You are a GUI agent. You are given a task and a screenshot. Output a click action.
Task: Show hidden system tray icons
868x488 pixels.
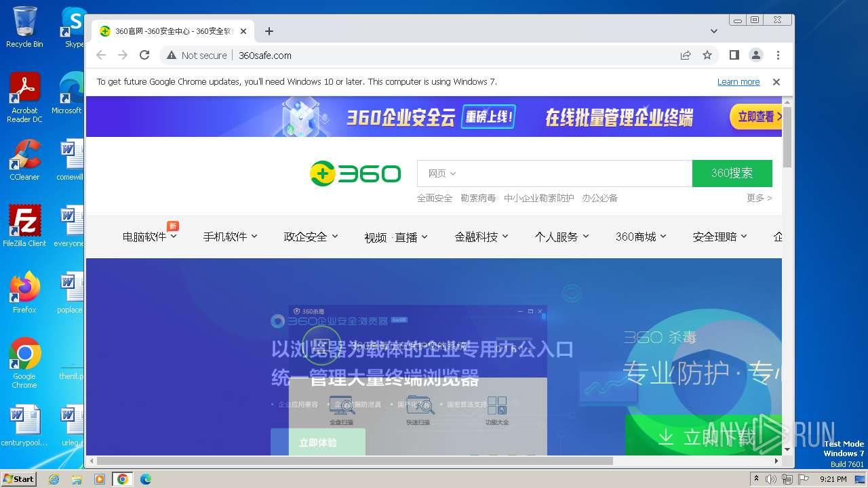[x=756, y=479]
